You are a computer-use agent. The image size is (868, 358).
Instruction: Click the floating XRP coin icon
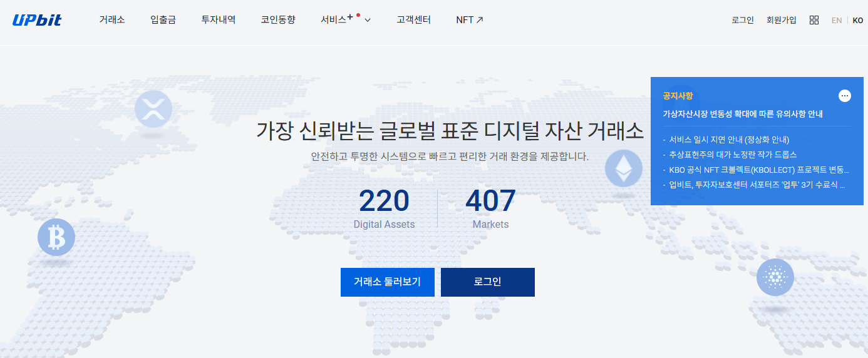coord(153,109)
